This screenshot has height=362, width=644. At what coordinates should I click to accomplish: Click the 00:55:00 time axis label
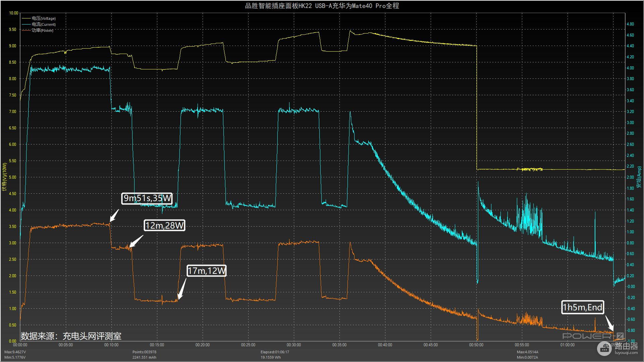(522, 345)
